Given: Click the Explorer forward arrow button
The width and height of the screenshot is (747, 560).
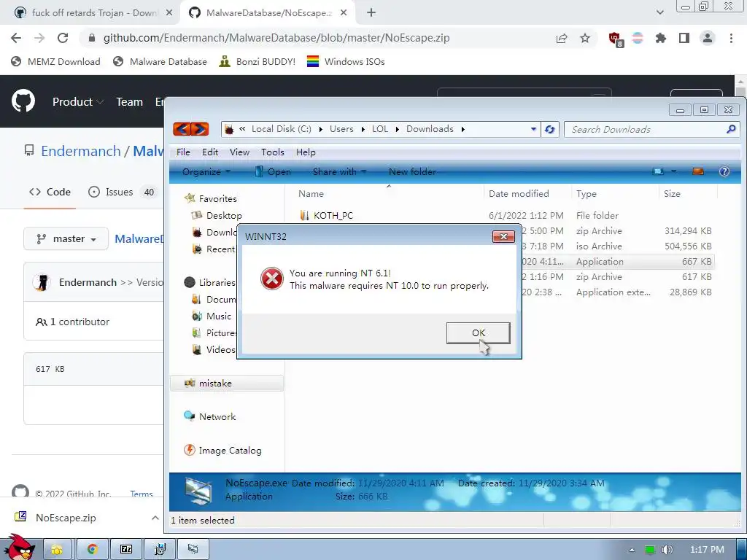Looking at the screenshot, I should 200,128.
